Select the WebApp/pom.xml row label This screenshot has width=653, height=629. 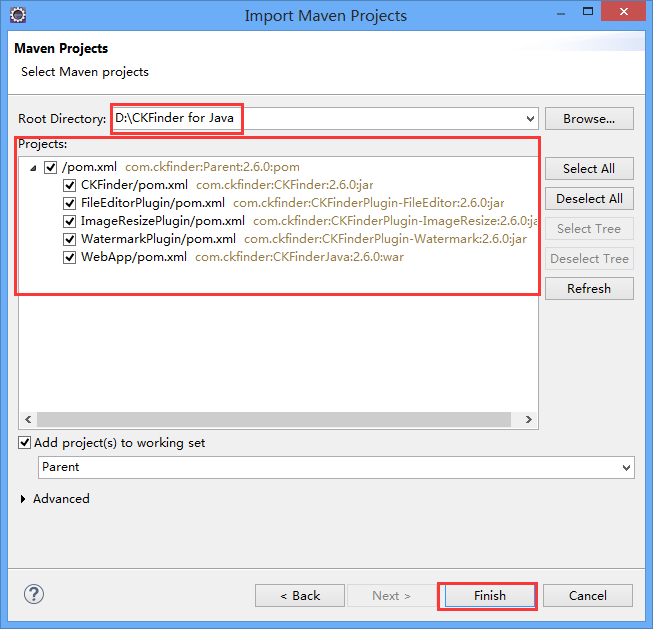tap(134, 257)
